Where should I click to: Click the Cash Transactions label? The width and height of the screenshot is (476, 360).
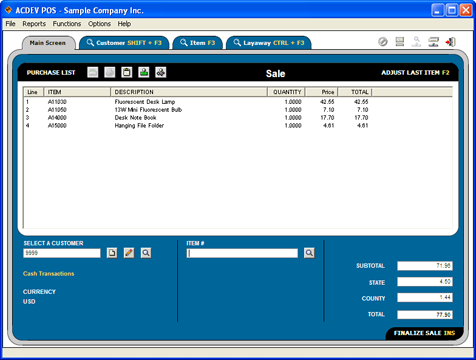pyautogui.click(x=49, y=274)
